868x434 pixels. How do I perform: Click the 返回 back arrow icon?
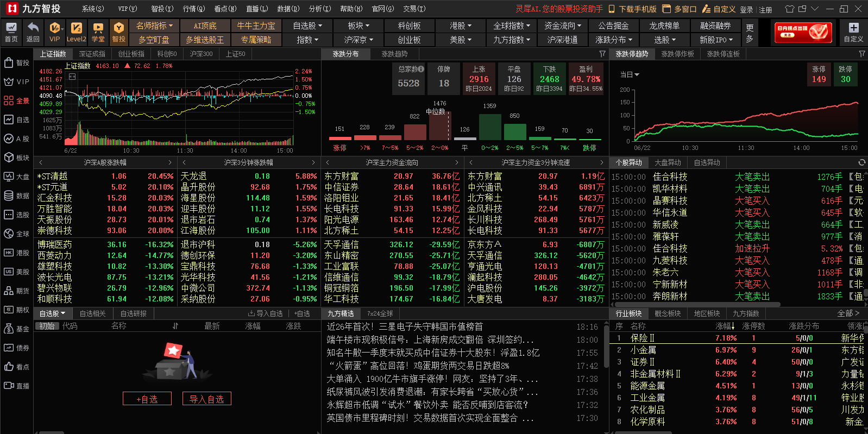33,33
